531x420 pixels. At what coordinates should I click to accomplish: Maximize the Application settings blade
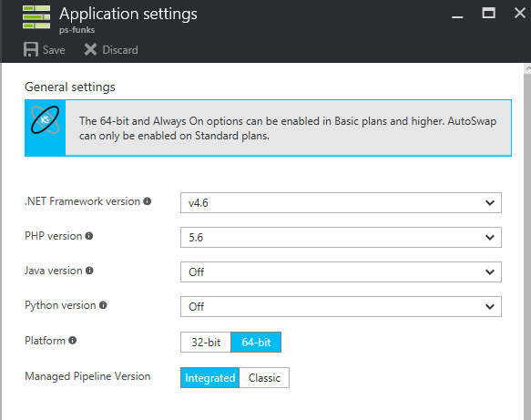(489, 13)
